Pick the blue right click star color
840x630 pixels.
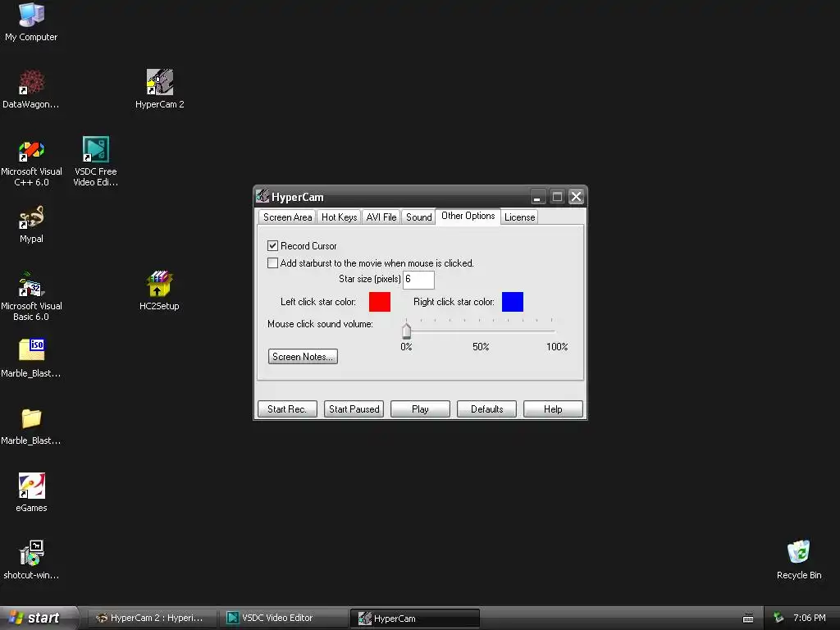(x=513, y=302)
